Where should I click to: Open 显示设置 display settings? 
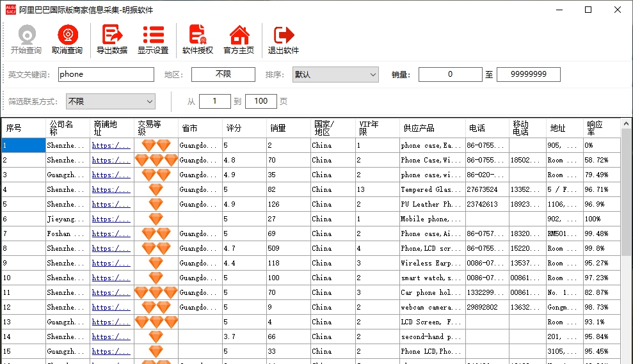[153, 40]
